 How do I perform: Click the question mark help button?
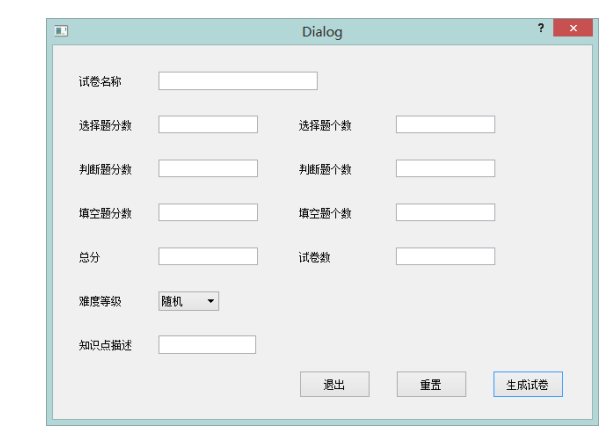click(x=541, y=29)
